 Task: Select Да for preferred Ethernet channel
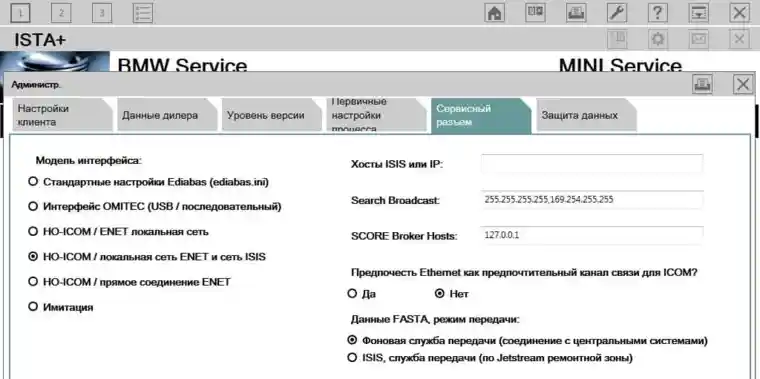coord(352,294)
